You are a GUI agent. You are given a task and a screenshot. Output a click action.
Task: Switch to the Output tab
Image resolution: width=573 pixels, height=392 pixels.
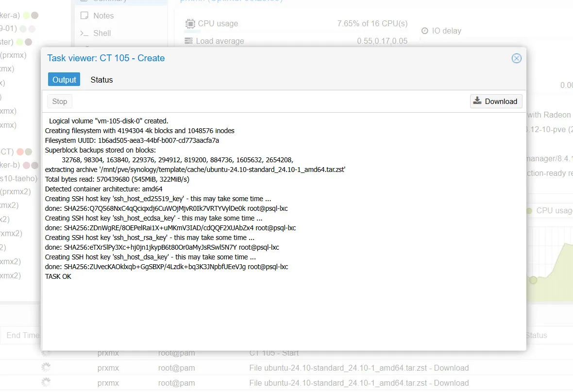[x=64, y=80]
